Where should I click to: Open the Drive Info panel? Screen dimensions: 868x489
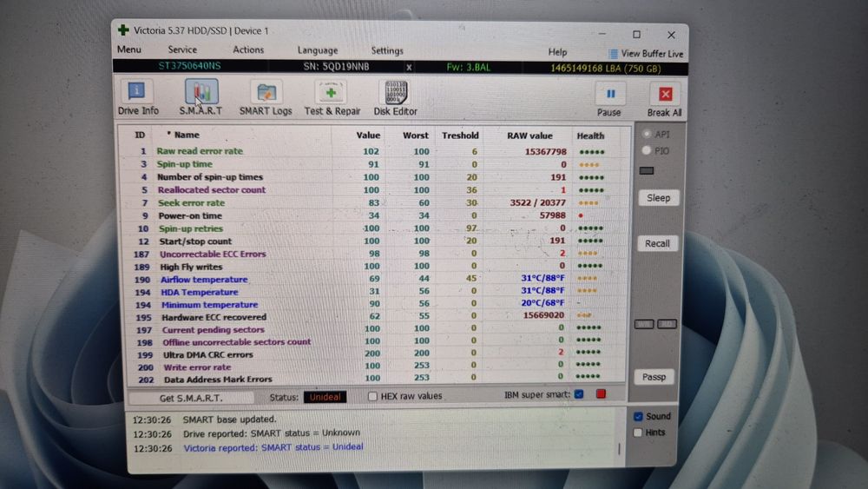tap(137, 97)
